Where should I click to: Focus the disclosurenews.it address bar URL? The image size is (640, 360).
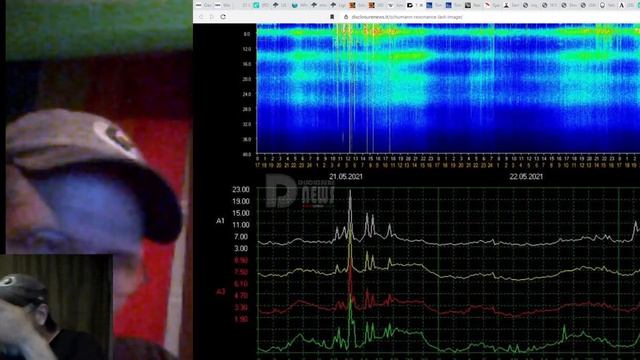[x=407, y=17]
